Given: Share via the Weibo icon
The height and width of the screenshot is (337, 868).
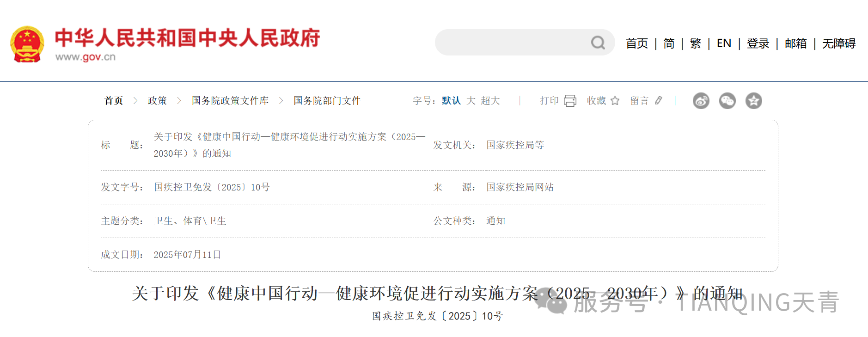Looking at the screenshot, I should pyautogui.click(x=701, y=101).
